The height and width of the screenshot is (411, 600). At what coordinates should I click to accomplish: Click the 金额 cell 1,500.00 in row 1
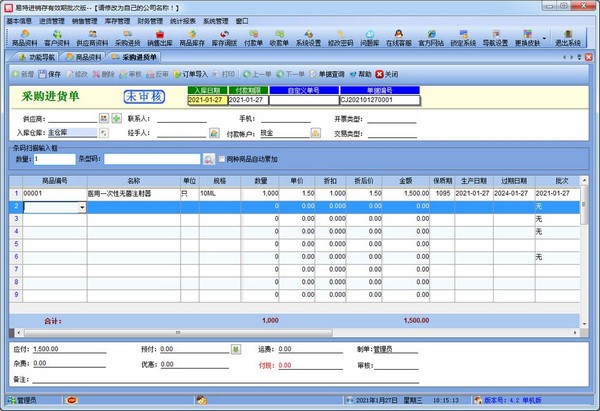[406, 194]
